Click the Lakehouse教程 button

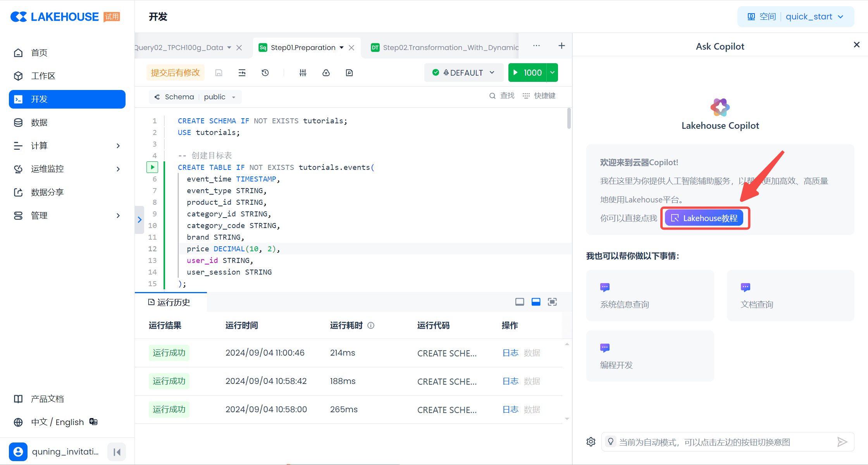point(704,218)
